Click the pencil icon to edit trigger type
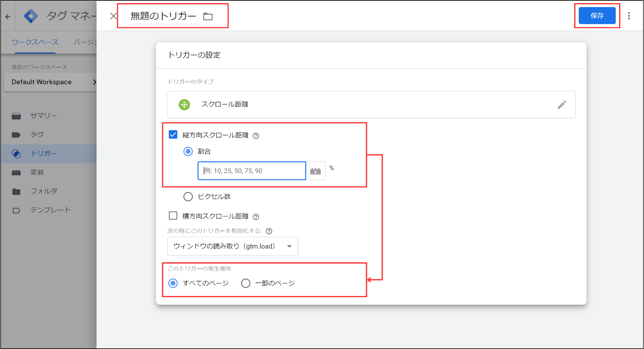The image size is (644, 349). coord(562,105)
